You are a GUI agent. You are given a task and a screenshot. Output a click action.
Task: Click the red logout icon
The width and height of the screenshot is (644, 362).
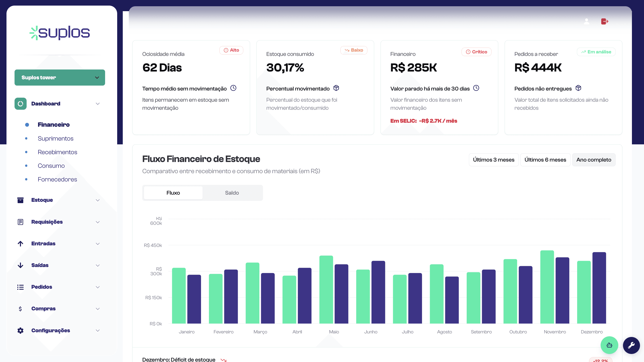[604, 21]
